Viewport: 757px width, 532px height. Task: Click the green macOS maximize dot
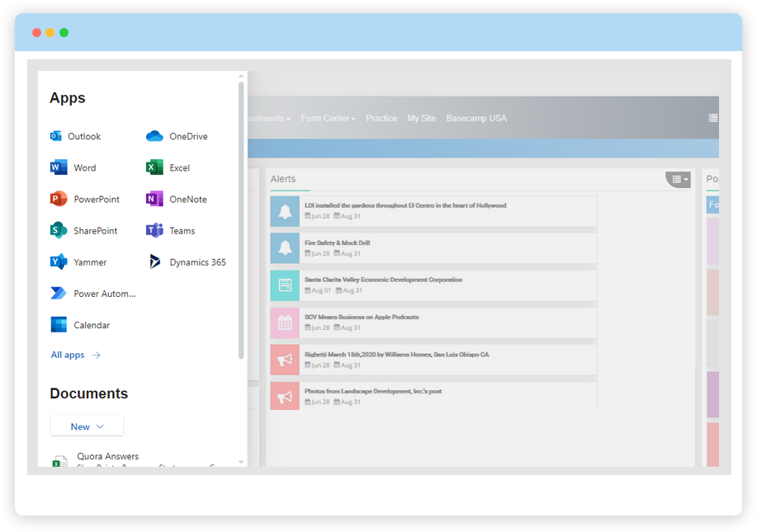(x=64, y=32)
